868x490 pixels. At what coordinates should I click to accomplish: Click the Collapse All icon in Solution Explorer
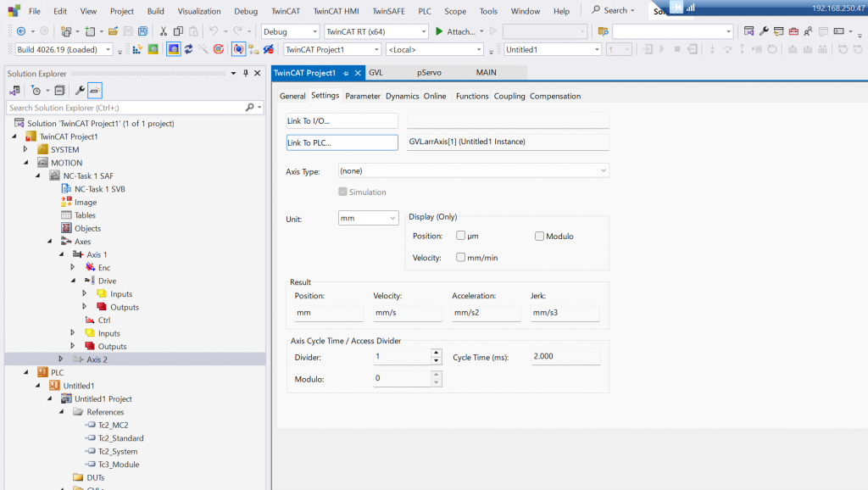point(59,90)
